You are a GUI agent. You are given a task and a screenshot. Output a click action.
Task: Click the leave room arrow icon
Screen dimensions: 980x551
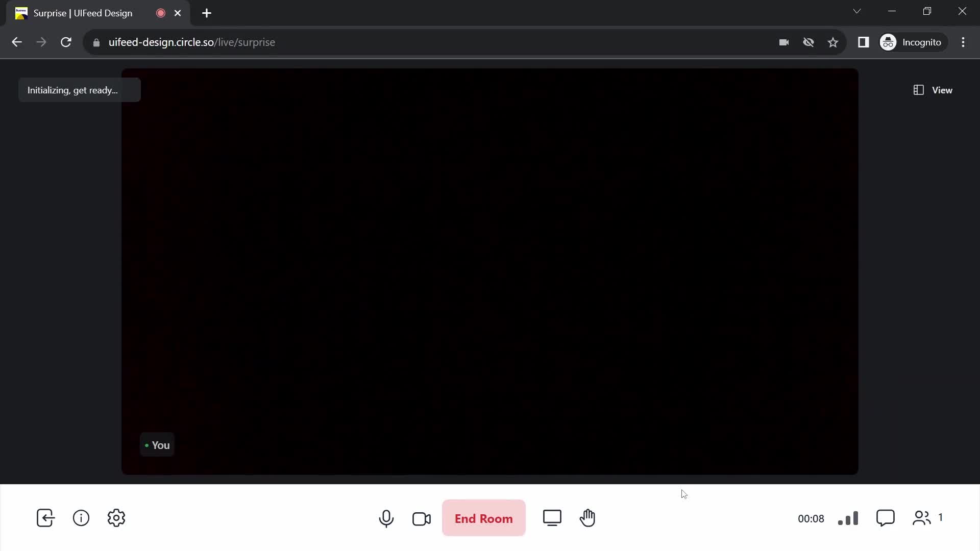point(45,518)
